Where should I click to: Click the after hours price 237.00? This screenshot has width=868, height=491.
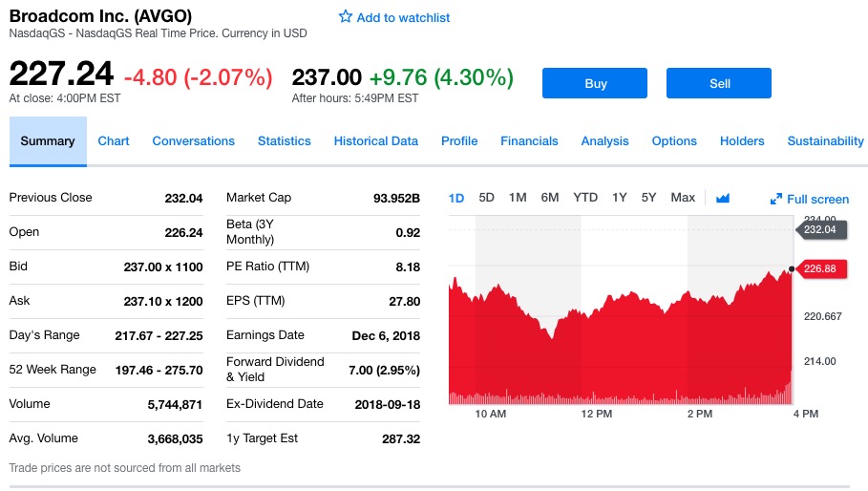click(x=327, y=77)
